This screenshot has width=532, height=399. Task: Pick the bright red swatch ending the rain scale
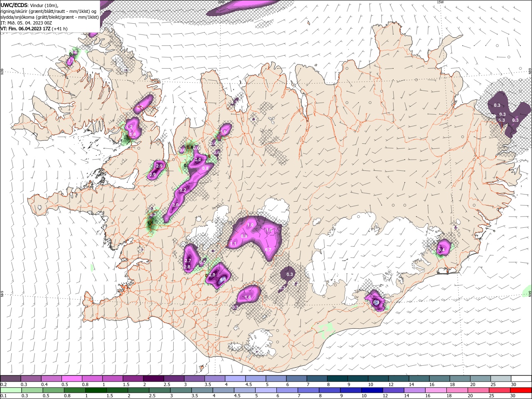tap(521, 390)
